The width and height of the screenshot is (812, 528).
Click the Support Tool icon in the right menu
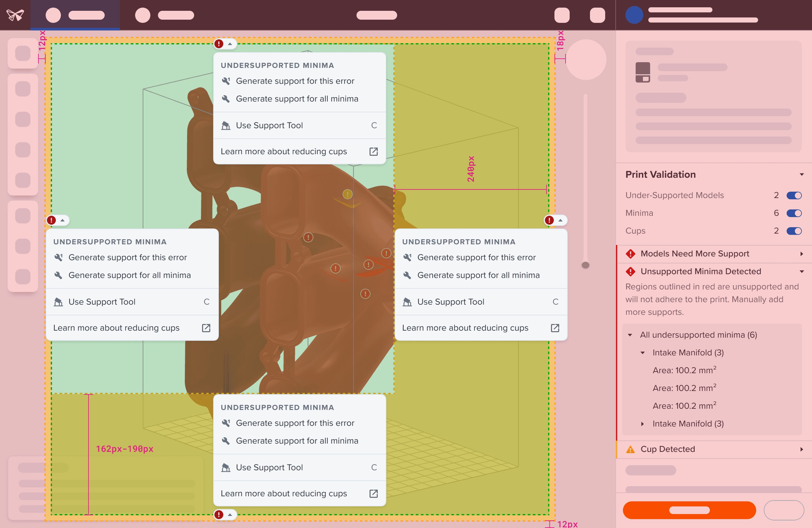click(407, 302)
